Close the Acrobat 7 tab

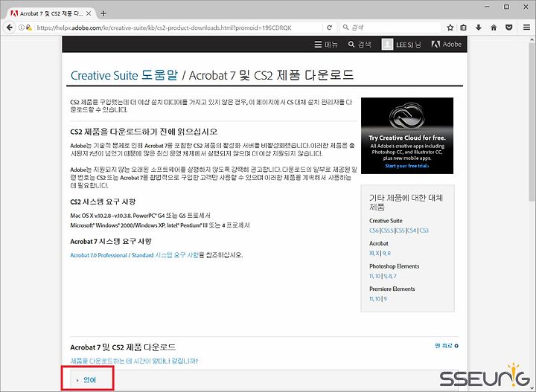[x=89, y=13]
